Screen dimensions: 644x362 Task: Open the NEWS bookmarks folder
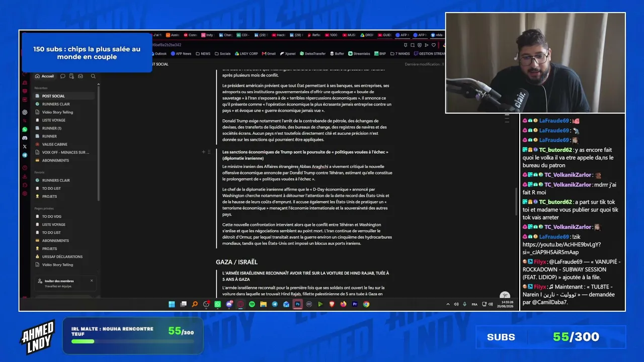point(203,54)
